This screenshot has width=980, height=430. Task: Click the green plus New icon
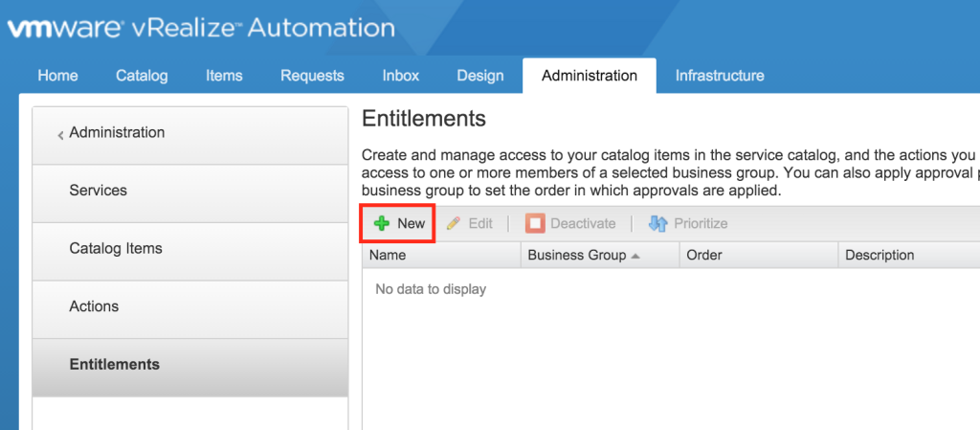point(381,223)
